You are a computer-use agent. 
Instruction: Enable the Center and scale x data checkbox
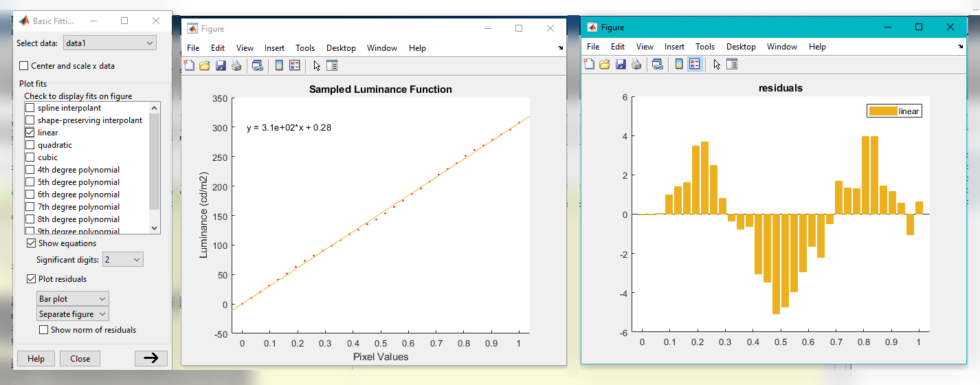click(24, 66)
